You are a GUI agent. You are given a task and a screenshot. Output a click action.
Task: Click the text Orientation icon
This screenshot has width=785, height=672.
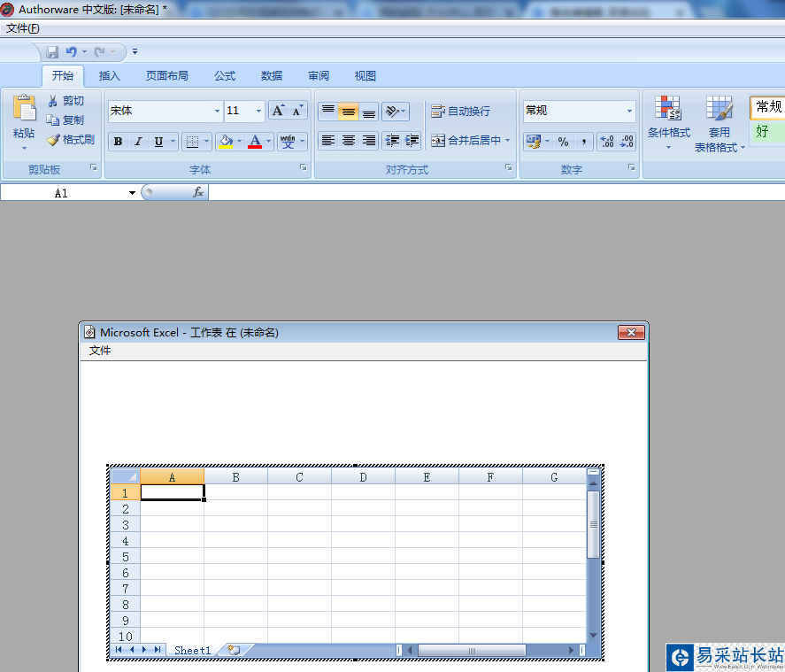pyautogui.click(x=392, y=112)
